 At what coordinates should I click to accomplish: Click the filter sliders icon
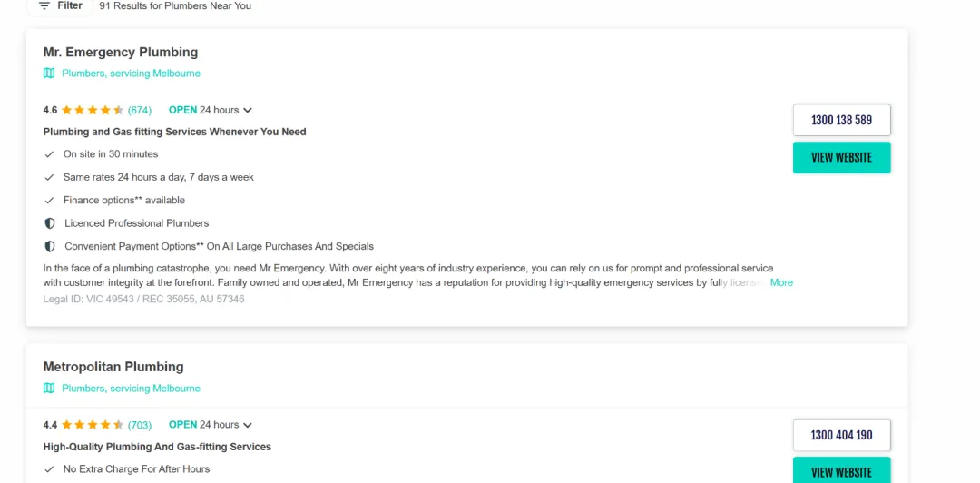[x=44, y=6]
